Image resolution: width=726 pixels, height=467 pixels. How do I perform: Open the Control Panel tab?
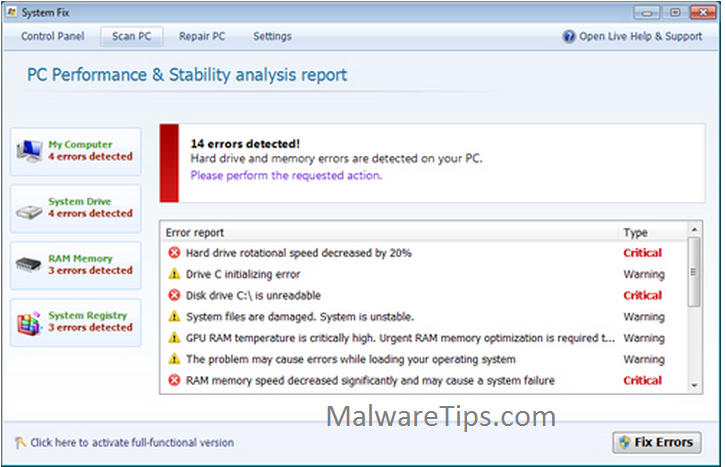pos(54,37)
